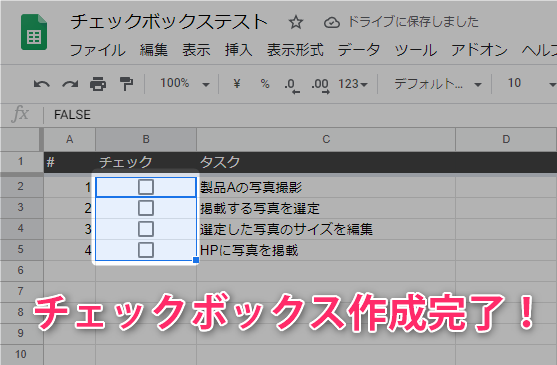Image resolution: width=557 pixels, height=365 pixels.
Task: Select the cell 選定した写真のサイズを編集
Action: click(326, 229)
